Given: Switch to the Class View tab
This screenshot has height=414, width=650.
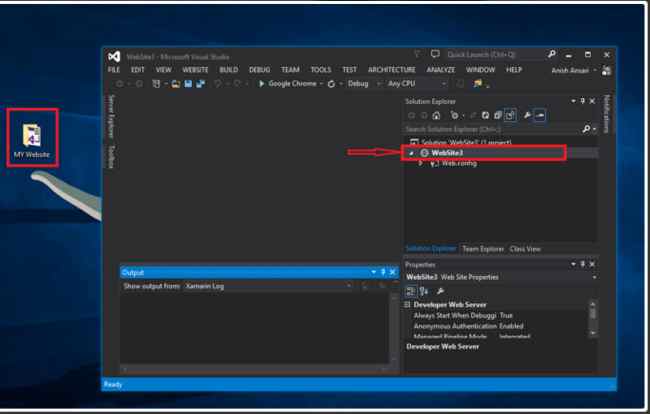Looking at the screenshot, I should 525,249.
